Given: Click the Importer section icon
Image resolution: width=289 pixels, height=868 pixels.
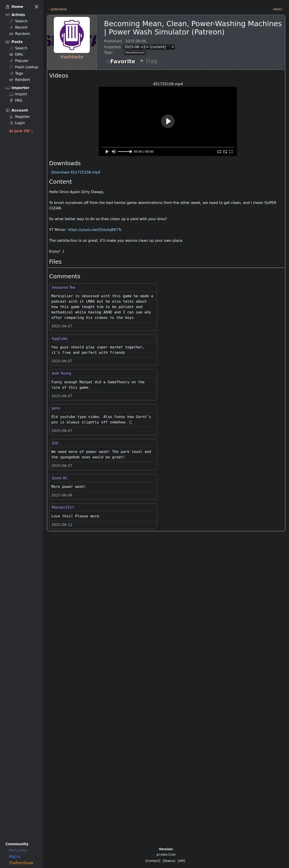Looking at the screenshot, I should [x=8, y=88].
